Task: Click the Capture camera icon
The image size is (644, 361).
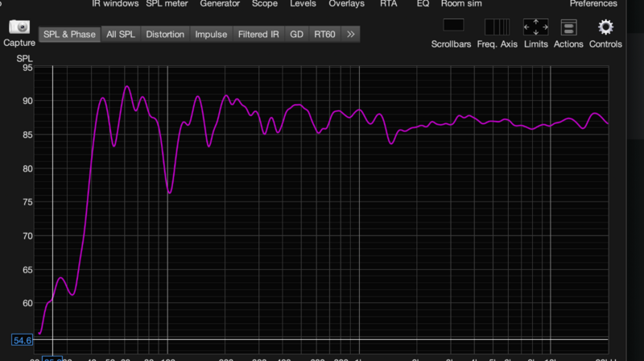Action: (19, 27)
